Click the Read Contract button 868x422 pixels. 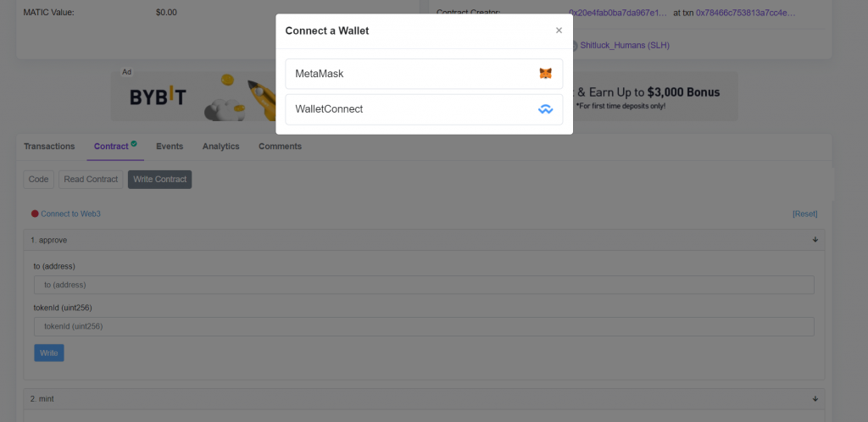(91, 179)
